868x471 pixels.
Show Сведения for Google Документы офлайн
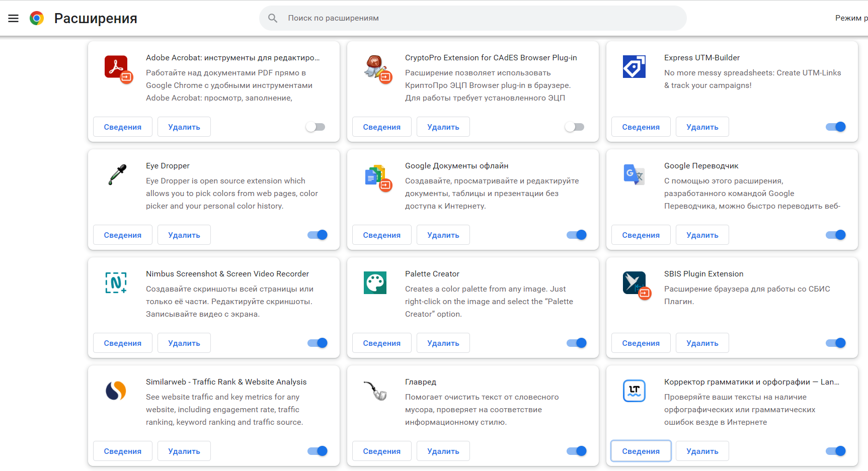[382, 235]
